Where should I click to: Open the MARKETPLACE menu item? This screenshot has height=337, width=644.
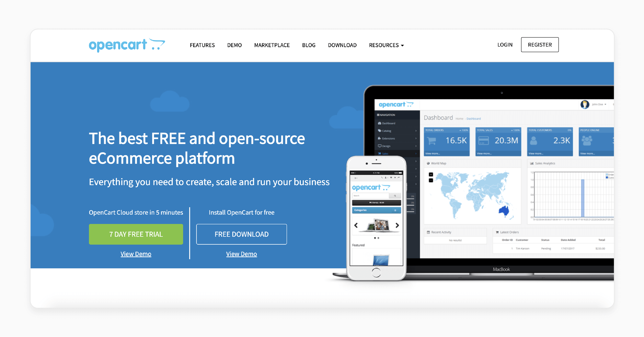point(272,45)
